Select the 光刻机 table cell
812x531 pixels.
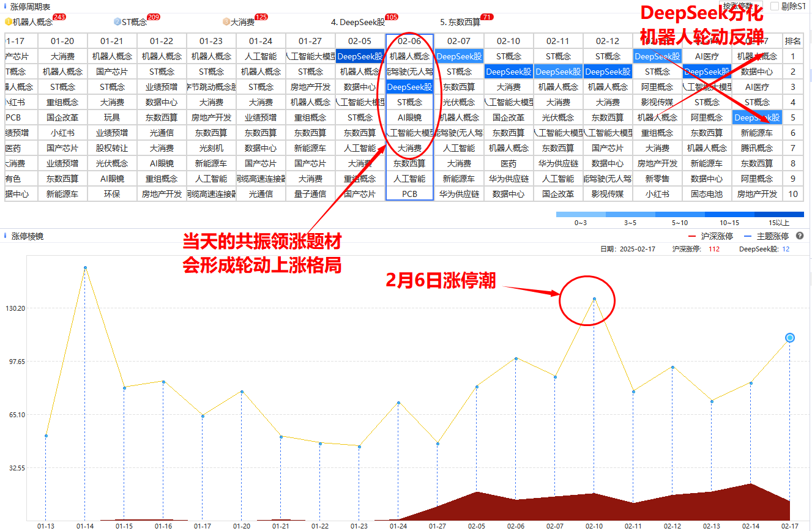point(211,148)
